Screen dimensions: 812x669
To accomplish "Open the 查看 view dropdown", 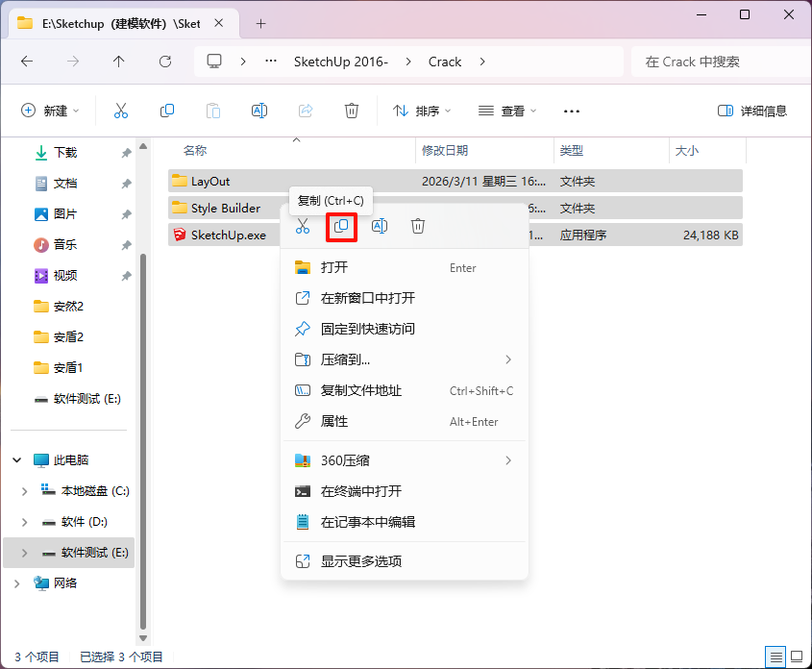I will [507, 111].
